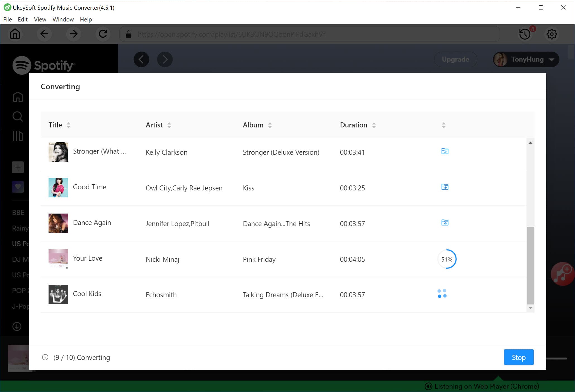Image resolution: width=575 pixels, height=392 pixels.
Task: Click the history icon with notification badge
Action: point(525,34)
